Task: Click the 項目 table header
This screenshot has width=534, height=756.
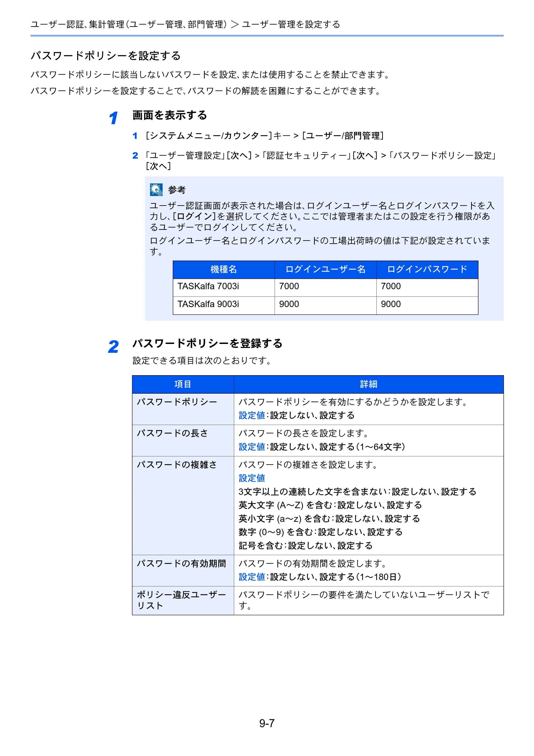Action: [183, 384]
